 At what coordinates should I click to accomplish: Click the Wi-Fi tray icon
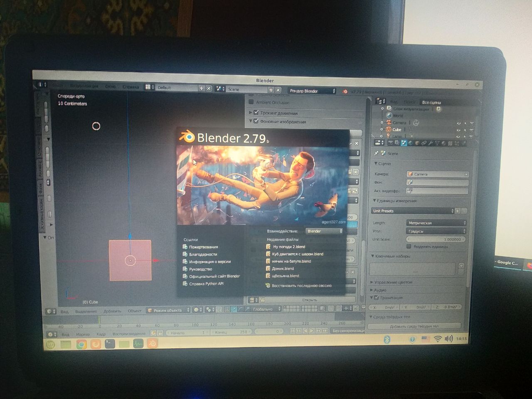(x=437, y=339)
